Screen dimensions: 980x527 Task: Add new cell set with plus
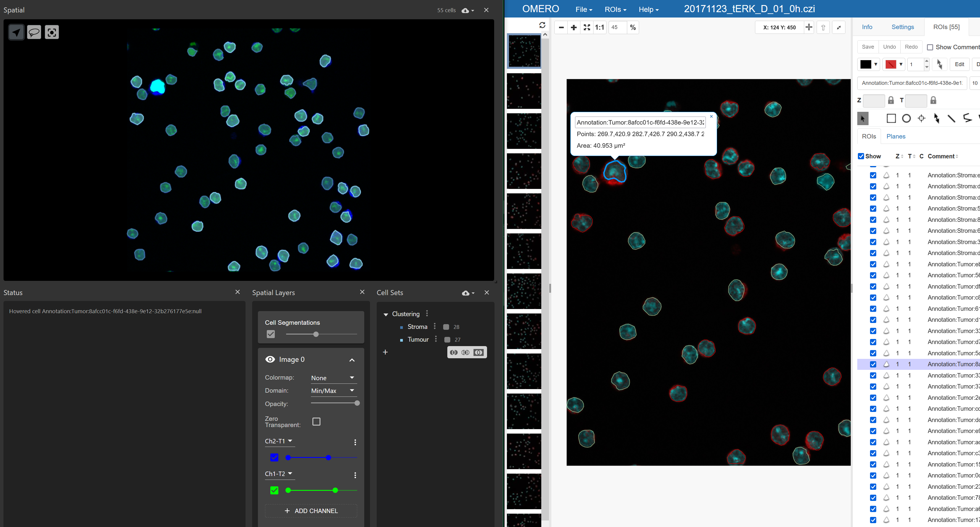pyautogui.click(x=385, y=352)
